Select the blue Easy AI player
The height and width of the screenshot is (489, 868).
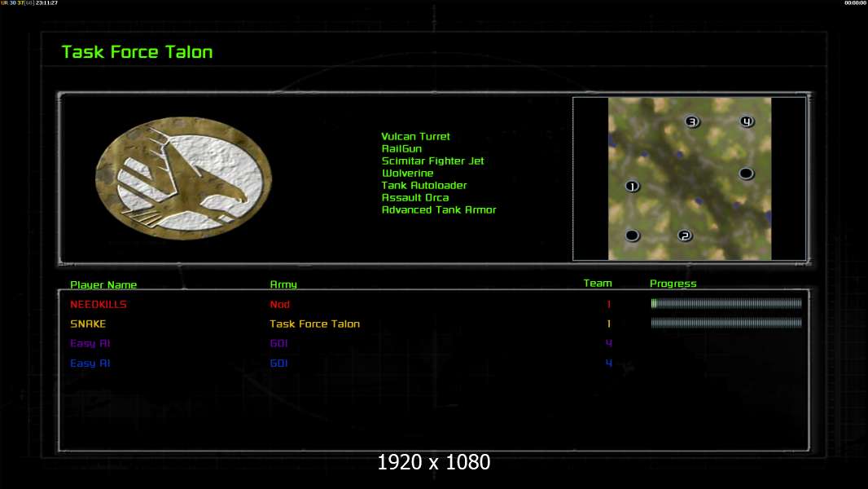tap(90, 363)
